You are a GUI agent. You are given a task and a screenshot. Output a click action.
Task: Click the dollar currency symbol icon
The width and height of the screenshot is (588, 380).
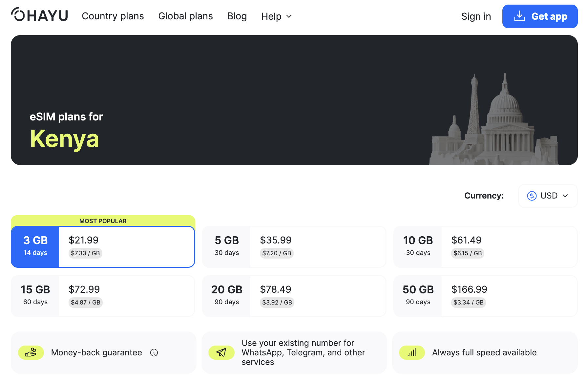point(532,196)
